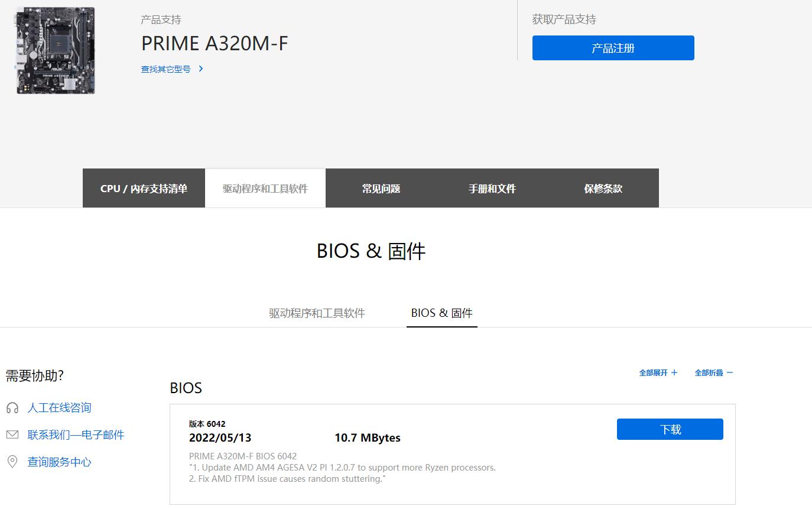Download BIOS version 6042 via 下载 button

pos(670,429)
